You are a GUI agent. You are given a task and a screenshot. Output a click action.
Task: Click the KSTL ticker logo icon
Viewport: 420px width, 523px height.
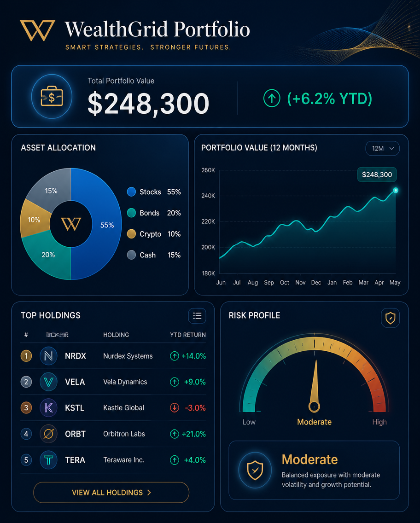point(48,408)
